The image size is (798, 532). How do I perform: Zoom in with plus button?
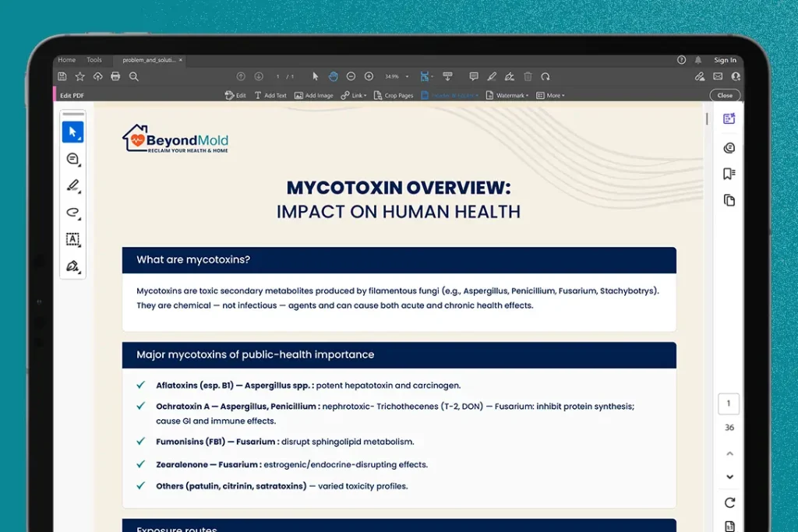pos(369,76)
